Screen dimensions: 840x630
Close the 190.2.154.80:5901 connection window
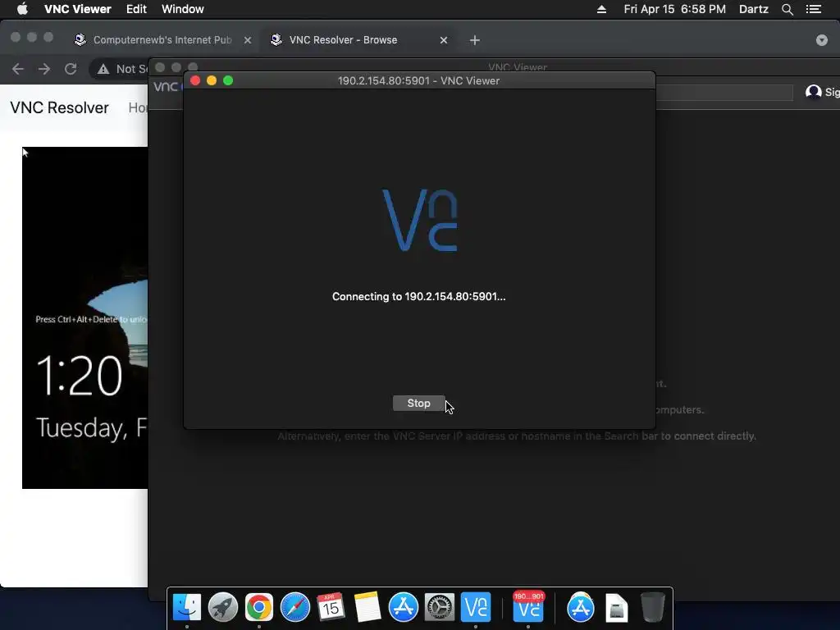(195, 80)
